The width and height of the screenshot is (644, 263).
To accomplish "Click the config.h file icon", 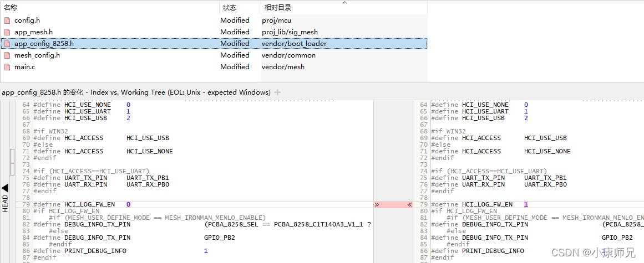I will tap(7, 20).
